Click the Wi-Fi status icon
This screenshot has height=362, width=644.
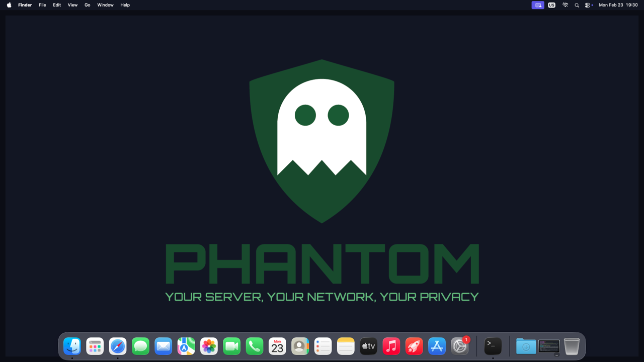coord(565,5)
